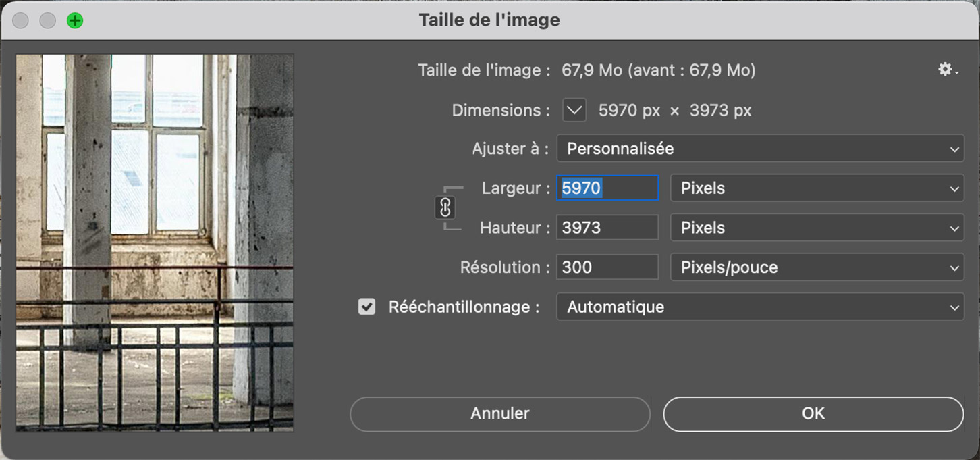Expand the Pixels/pouce resolution unit dropdown
Viewport: 980px width, 460px height.
pos(817,267)
